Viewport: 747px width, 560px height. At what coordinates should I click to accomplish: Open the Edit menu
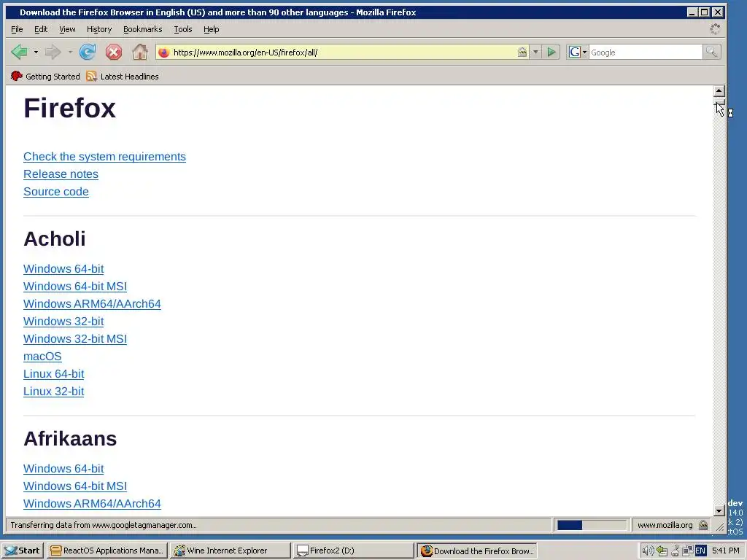41,29
